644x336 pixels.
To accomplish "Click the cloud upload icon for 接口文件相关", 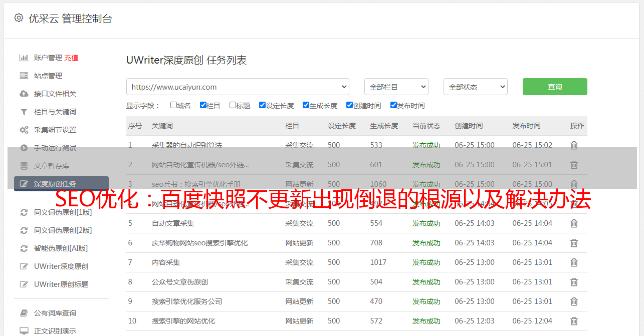I will (24, 94).
